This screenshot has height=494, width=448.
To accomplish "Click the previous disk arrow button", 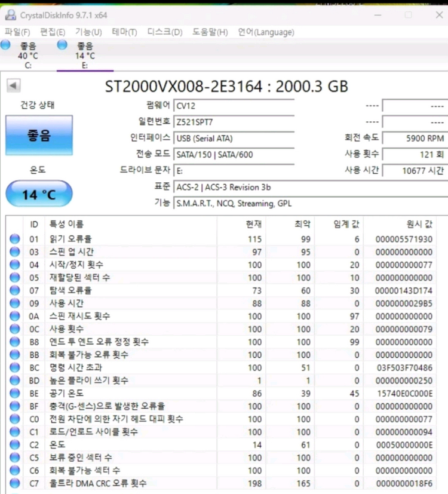I will click(14, 85).
